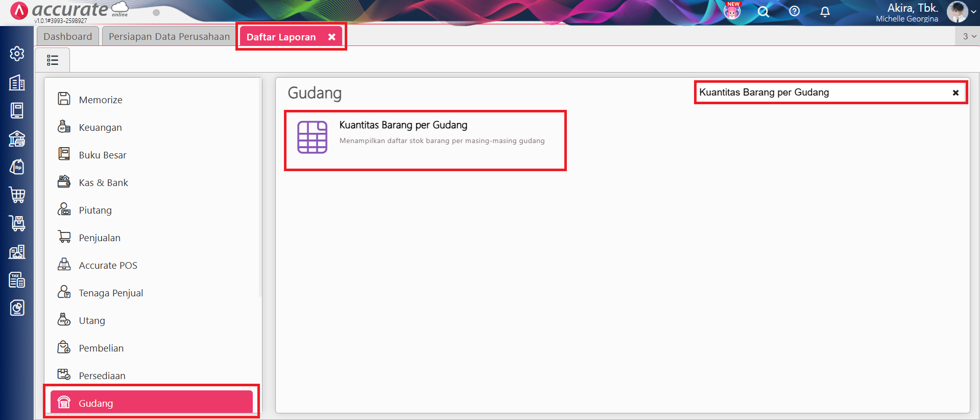Open the settings gear in the sidebar

coord(17,54)
